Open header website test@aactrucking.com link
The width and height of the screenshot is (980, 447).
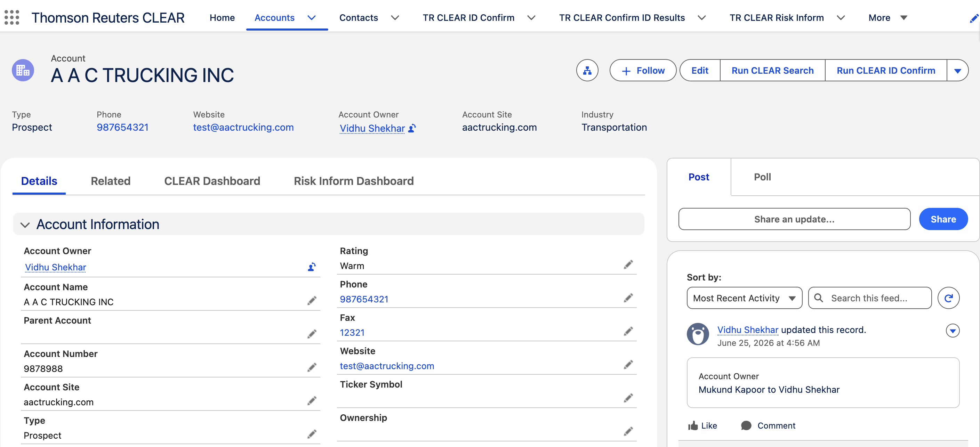pos(243,127)
